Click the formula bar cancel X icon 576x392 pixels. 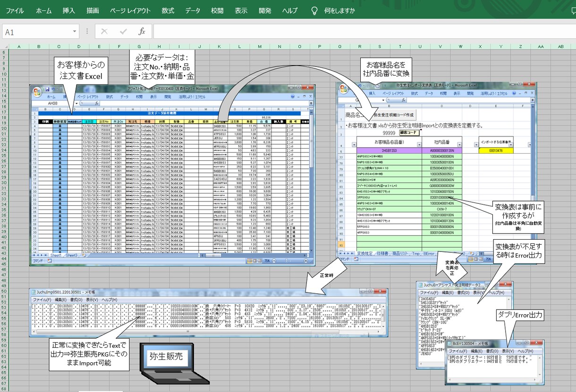[104, 32]
